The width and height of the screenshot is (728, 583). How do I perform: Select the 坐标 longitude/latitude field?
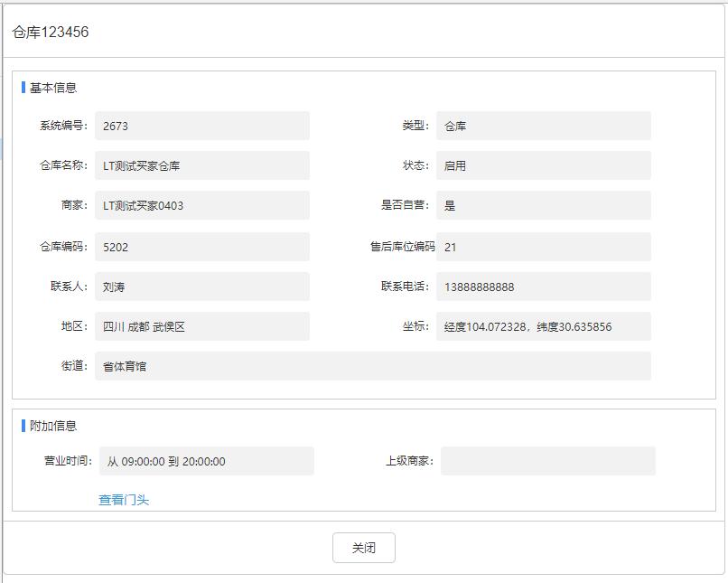coord(543,326)
